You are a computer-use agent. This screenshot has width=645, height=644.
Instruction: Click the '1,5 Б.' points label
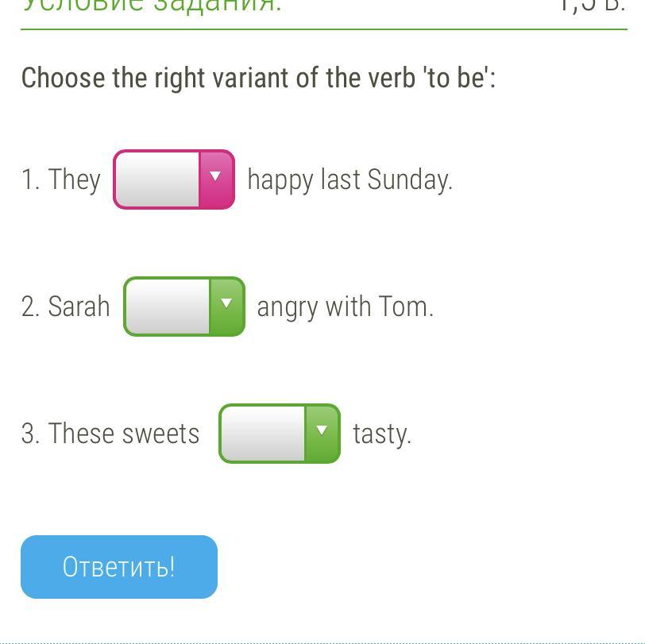click(x=591, y=6)
